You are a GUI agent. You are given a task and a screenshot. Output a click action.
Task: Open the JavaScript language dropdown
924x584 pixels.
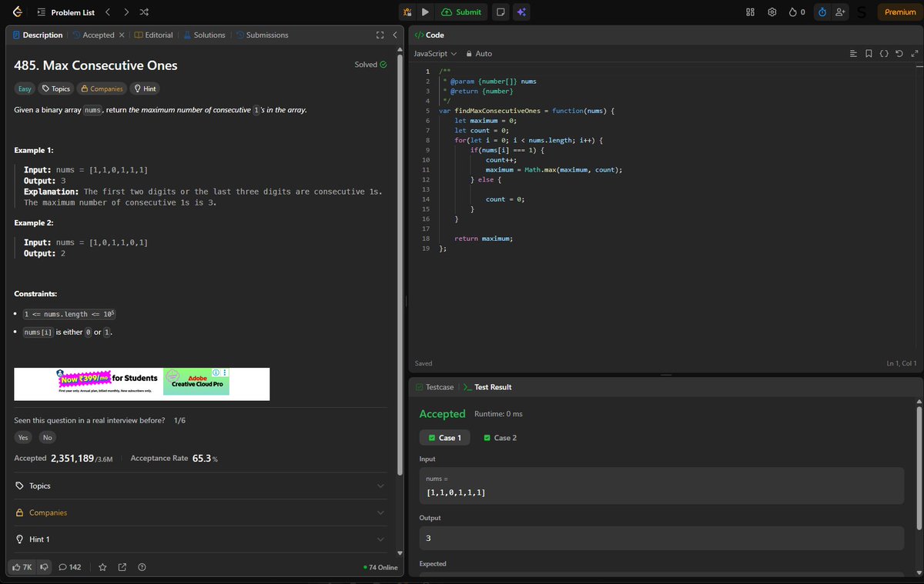click(435, 54)
